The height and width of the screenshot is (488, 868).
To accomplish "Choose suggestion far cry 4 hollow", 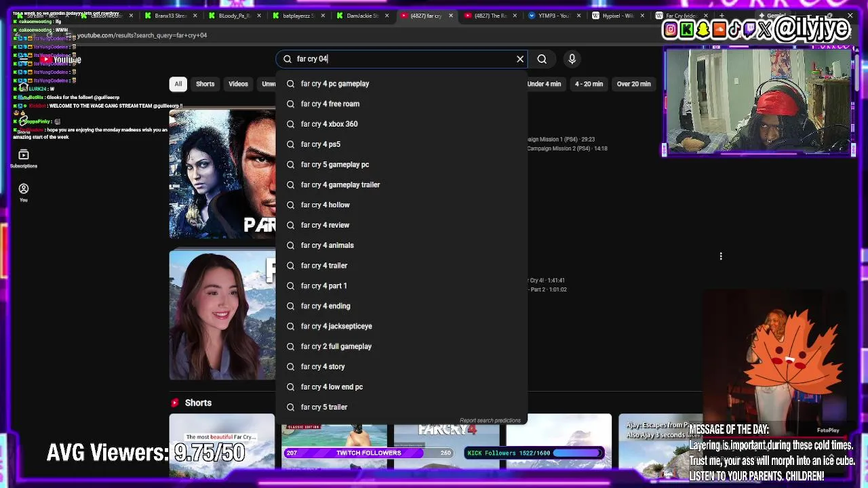I will (401, 205).
